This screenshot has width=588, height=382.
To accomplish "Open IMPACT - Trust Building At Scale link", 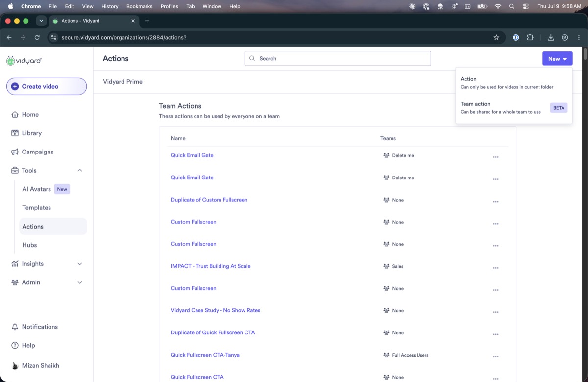I will (x=211, y=266).
